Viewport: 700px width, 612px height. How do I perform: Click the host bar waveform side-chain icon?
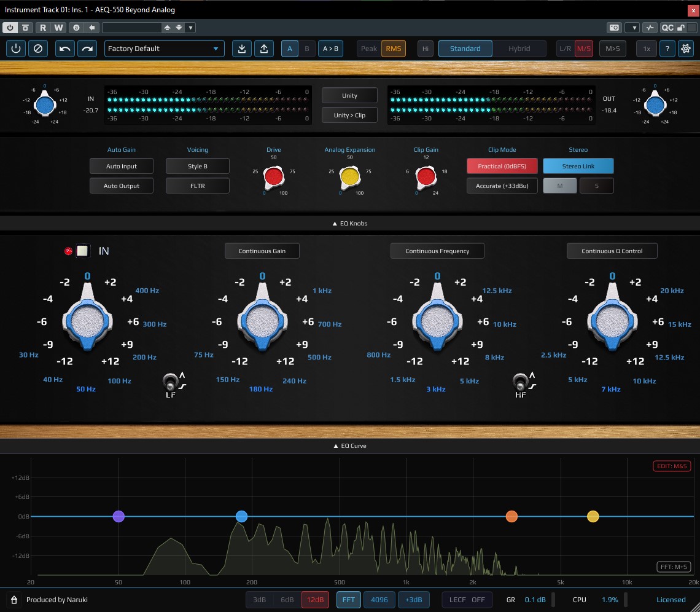pyautogui.click(x=650, y=28)
